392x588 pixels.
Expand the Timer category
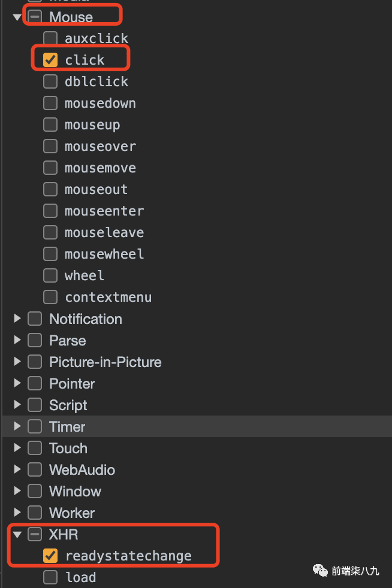pyautogui.click(x=17, y=426)
